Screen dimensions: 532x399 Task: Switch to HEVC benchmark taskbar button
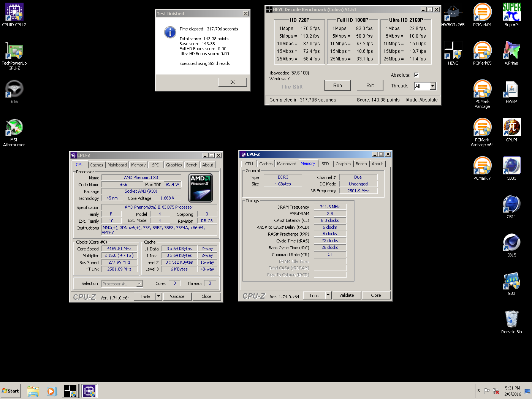(71, 391)
